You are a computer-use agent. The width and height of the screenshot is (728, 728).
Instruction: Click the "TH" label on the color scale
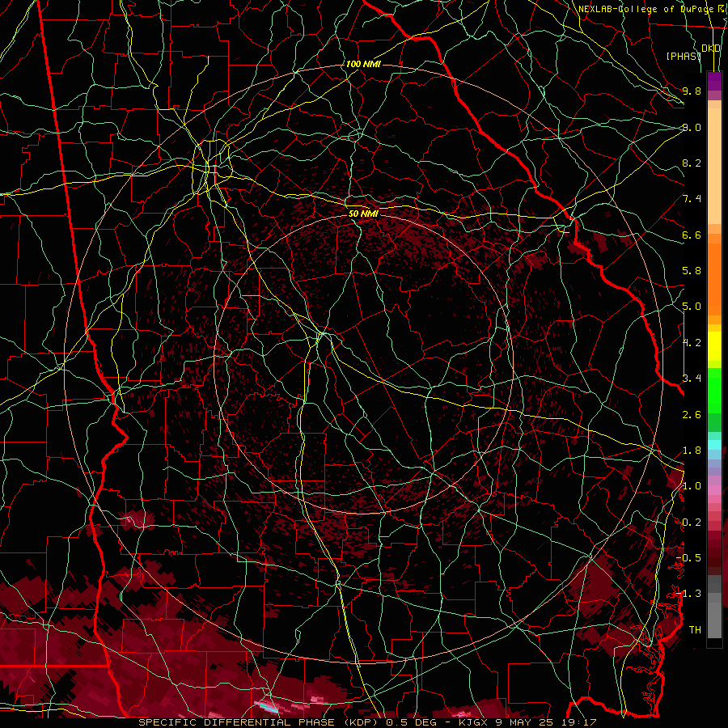(x=695, y=629)
